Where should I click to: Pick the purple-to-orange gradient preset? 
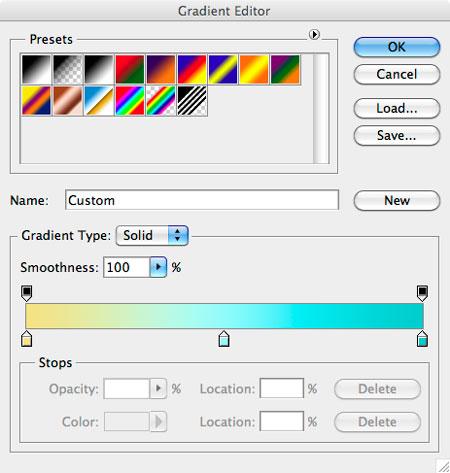[161, 69]
